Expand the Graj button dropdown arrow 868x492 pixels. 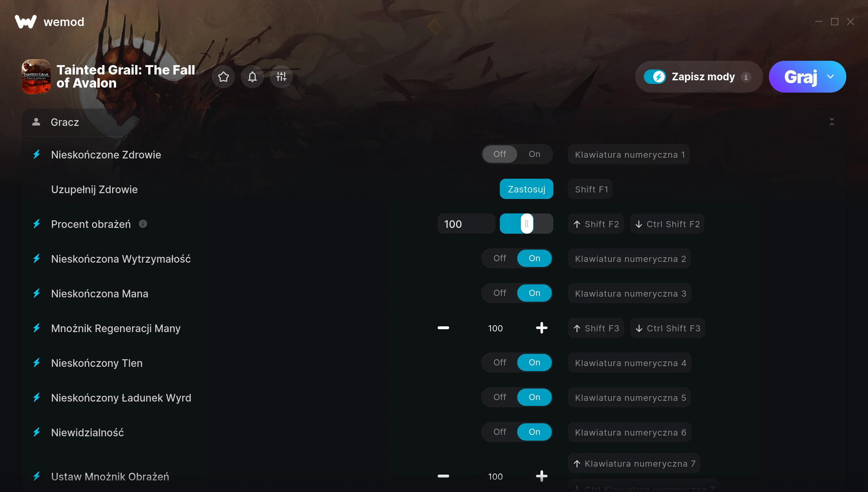click(830, 77)
